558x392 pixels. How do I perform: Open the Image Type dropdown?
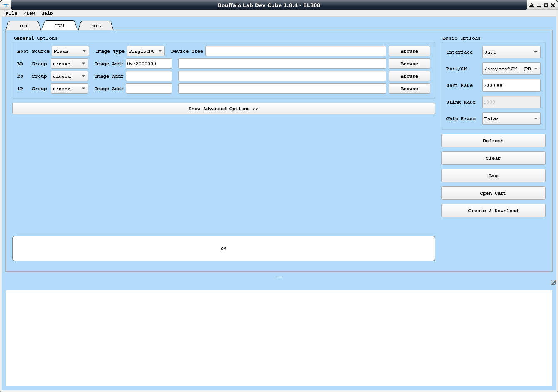(145, 51)
